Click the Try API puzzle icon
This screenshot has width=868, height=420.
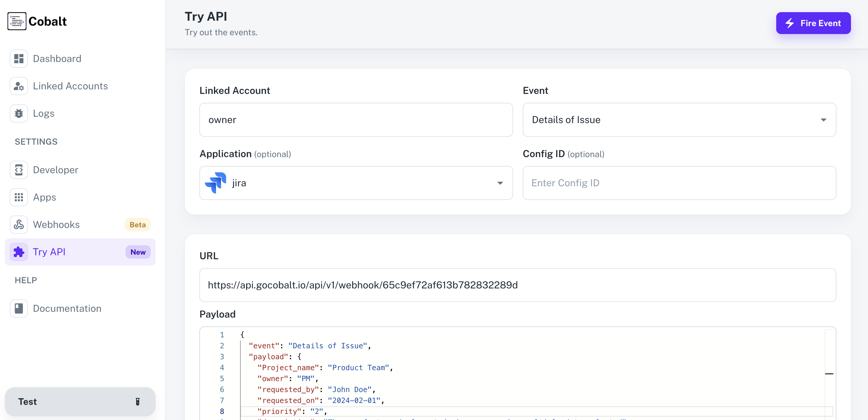[19, 252]
